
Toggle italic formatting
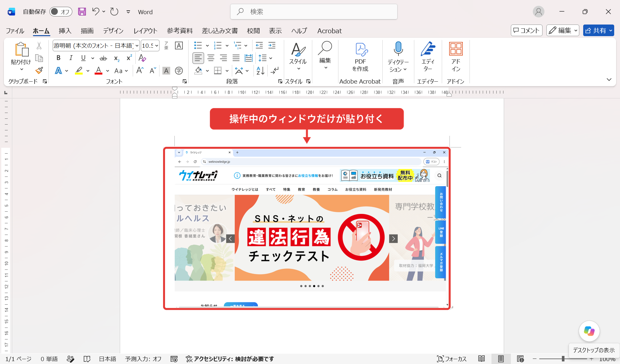(x=71, y=58)
